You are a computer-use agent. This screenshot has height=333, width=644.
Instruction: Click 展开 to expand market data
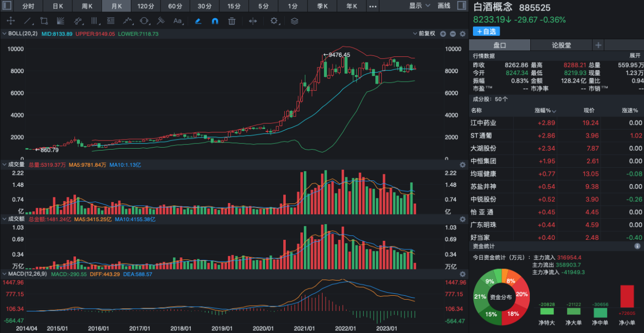[635, 55]
